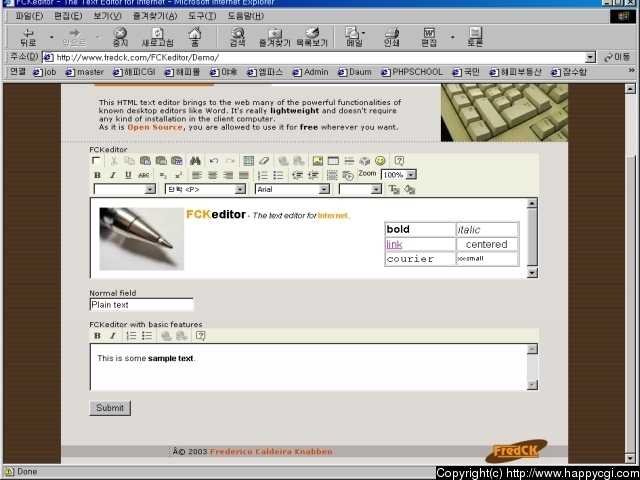Click the 'link' hyperlink in the table

point(394,244)
